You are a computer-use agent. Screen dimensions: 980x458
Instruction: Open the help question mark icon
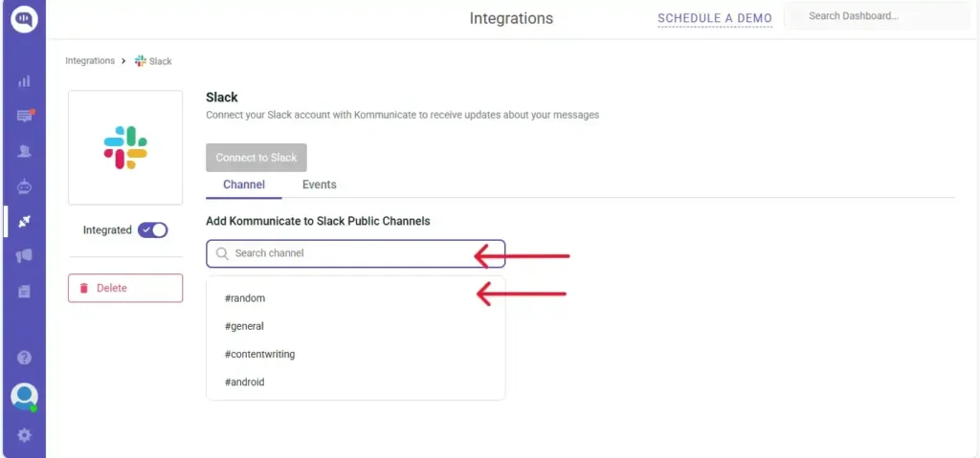coord(24,358)
